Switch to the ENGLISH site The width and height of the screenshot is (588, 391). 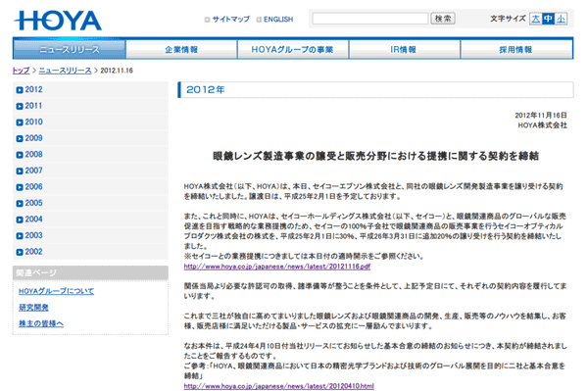[x=278, y=20]
